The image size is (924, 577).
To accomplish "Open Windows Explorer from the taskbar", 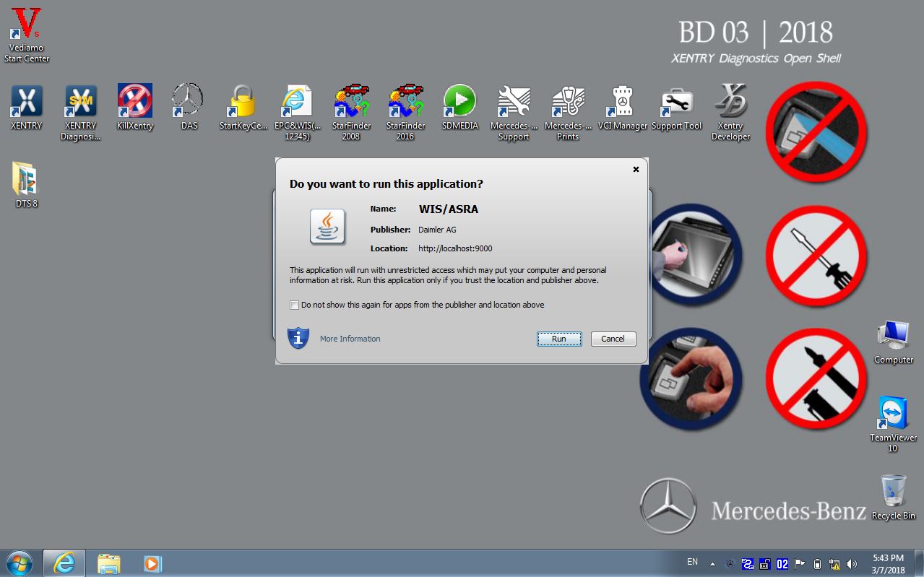I will 108,563.
